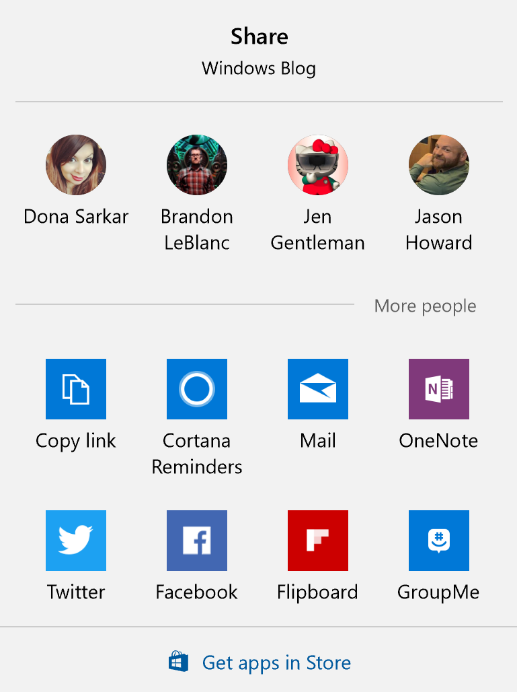Click the Windows Blog subtitle text
This screenshot has width=517, height=692.
pyautogui.click(x=259, y=68)
